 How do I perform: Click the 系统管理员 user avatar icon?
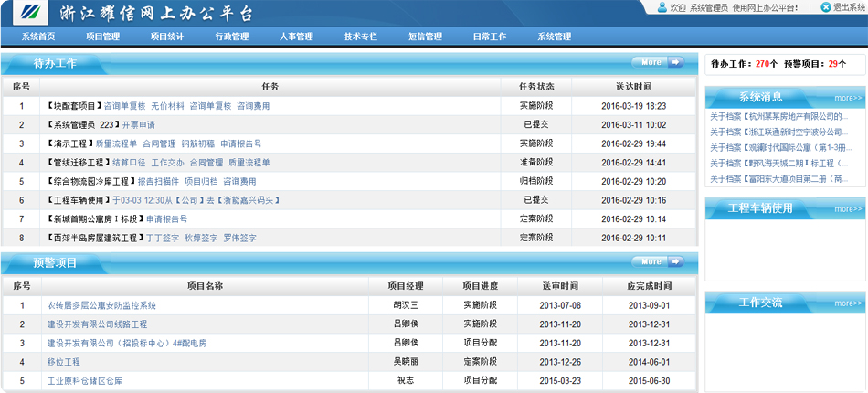(662, 7)
